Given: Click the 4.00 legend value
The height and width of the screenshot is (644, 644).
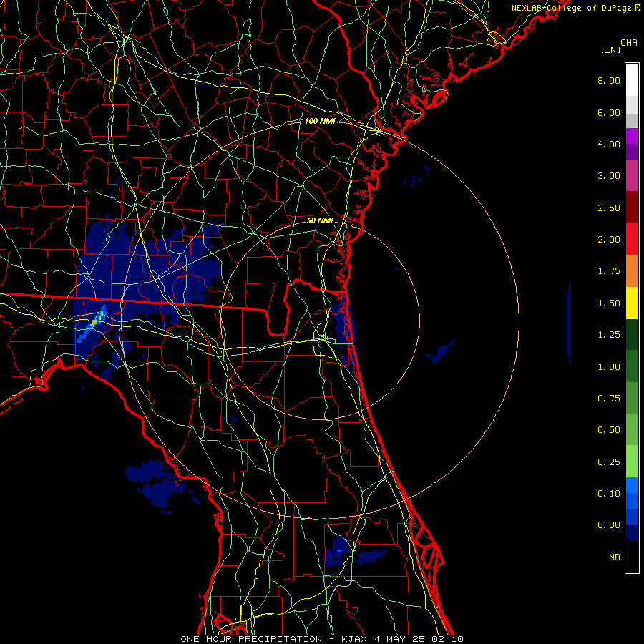Looking at the screenshot, I should pos(609,144).
